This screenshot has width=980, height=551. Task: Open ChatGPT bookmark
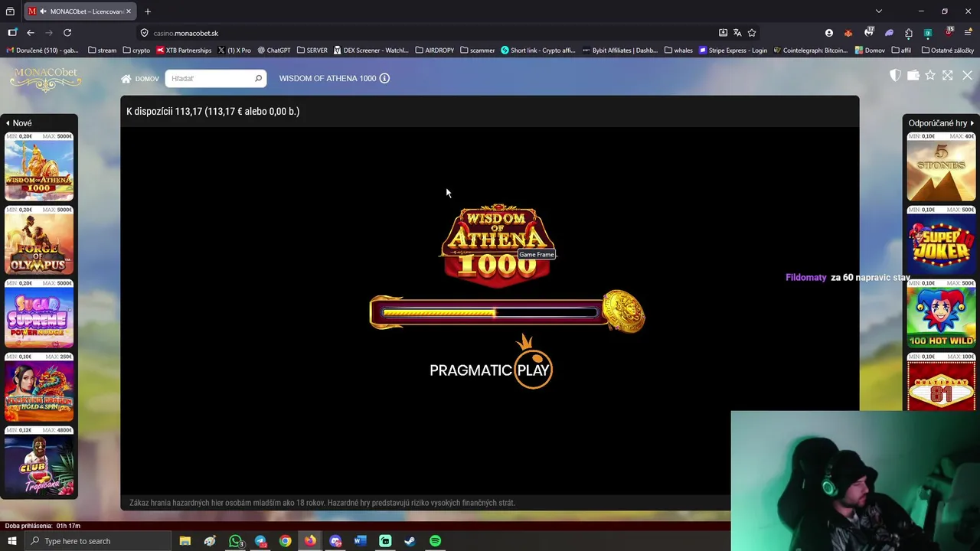(274, 51)
